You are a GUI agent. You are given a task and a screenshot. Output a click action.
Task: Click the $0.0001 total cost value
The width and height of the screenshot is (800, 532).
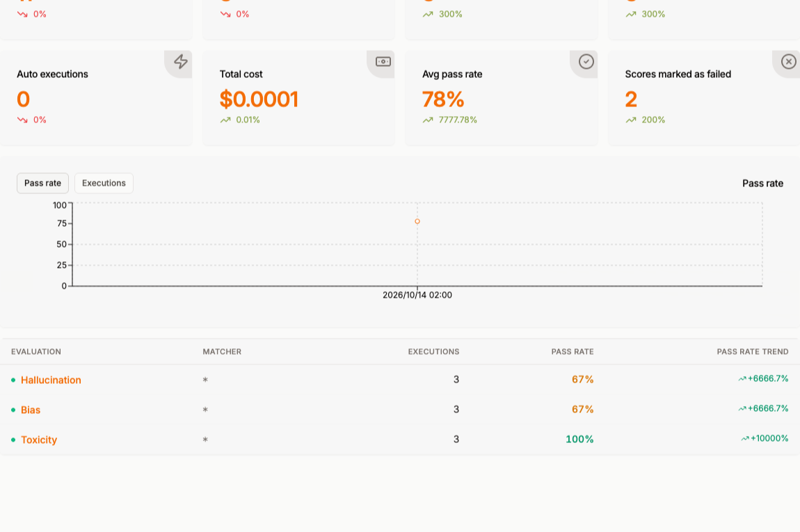(259, 99)
